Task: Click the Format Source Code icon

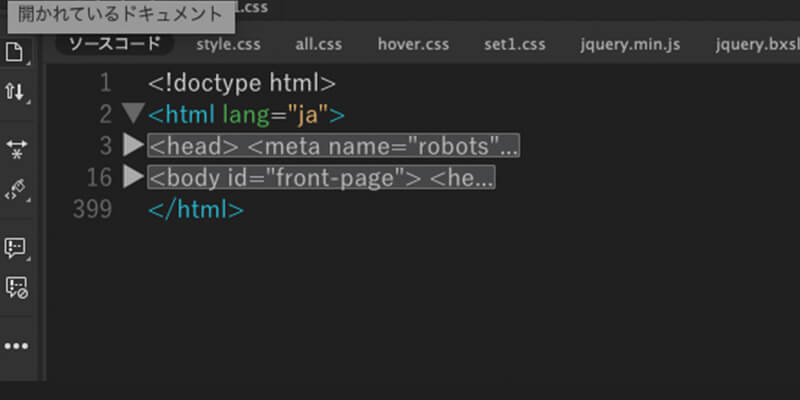Action: [16, 190]
